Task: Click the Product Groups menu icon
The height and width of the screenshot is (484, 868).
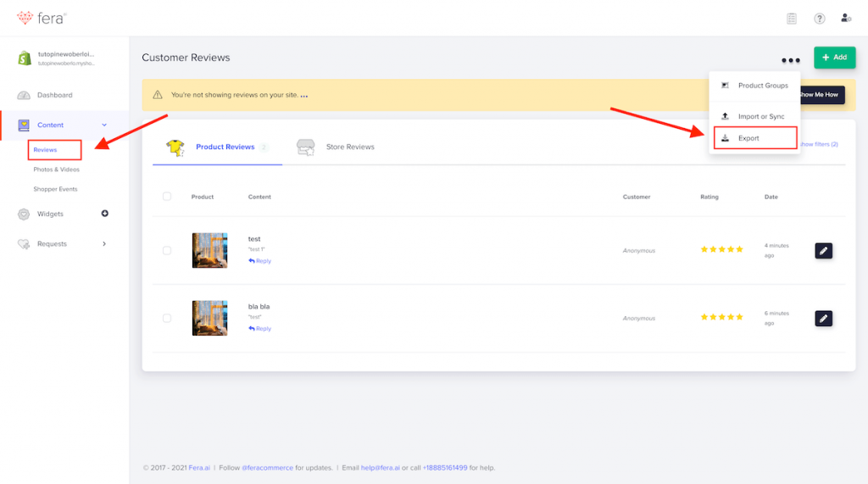Action: 726,86
